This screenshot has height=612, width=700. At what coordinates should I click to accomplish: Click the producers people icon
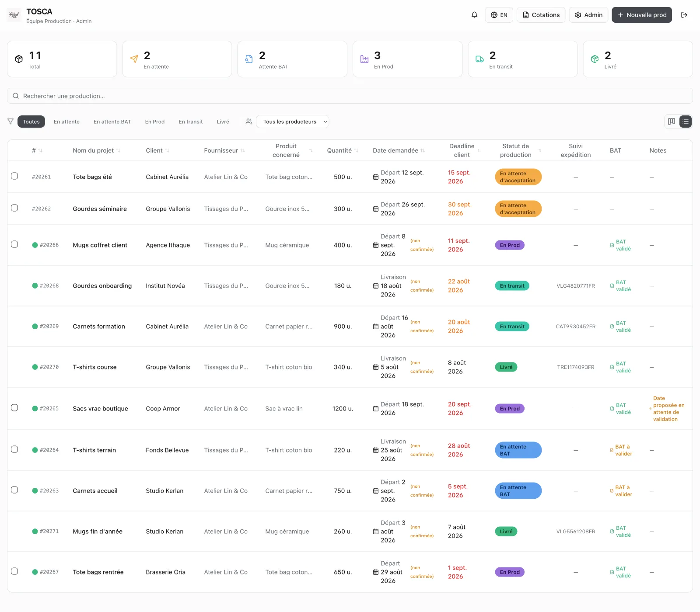coord(249,122)
